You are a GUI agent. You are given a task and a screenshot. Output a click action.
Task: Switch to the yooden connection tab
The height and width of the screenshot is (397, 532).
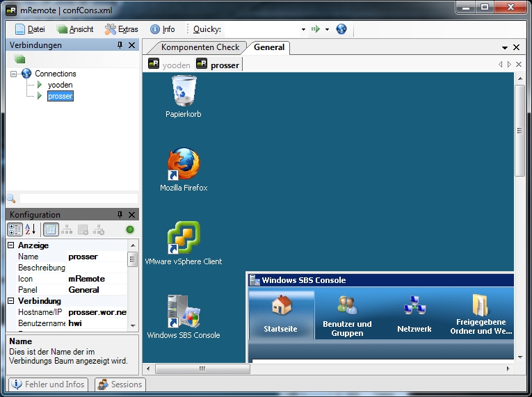pos(170,65)
